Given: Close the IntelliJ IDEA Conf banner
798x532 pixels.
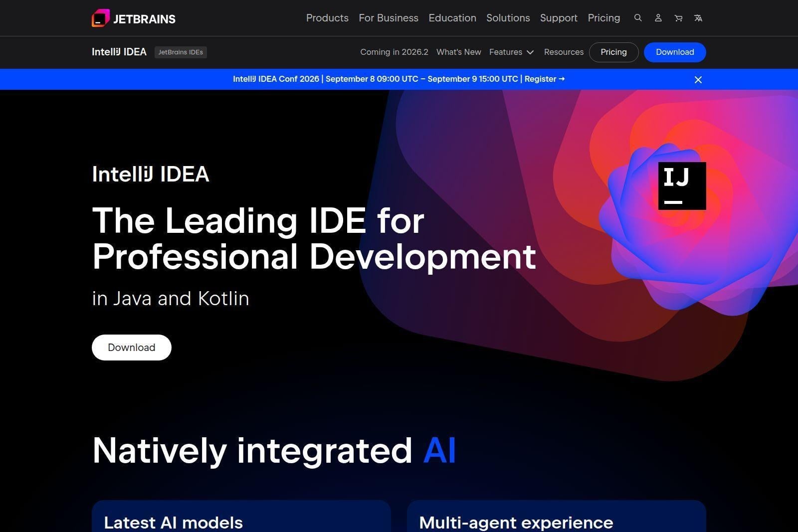Looking at the screenshot, I should (698, 80).
